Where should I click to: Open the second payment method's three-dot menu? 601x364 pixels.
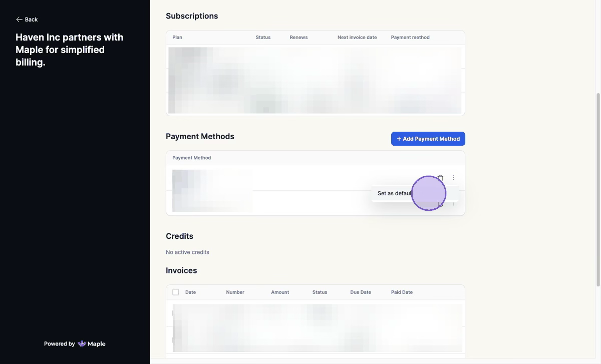click(453, 204)
